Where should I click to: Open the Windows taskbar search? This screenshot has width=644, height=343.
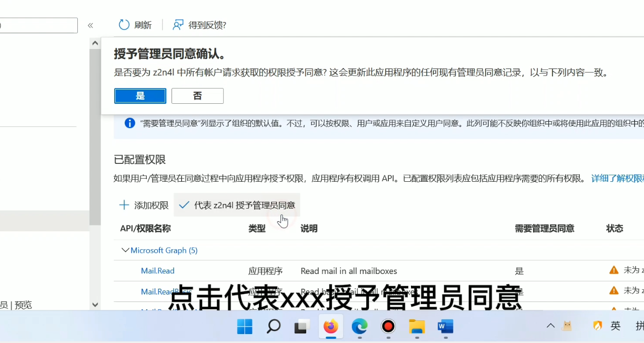coord(273,327)
